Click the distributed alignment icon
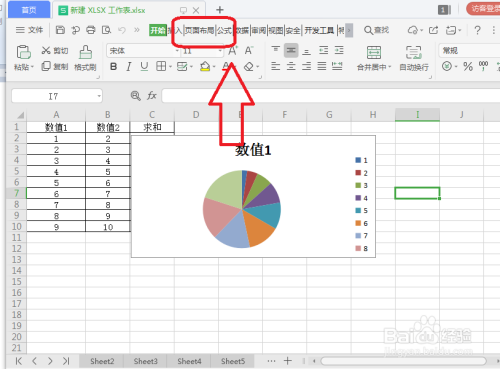Screen dimensions: 500x369 337,66
